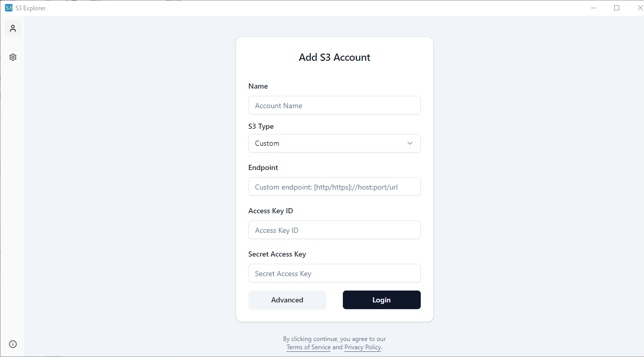This screenshot has height=357, width=644.
Task: Open the Terms of Service link
Action: coord(308,347)
